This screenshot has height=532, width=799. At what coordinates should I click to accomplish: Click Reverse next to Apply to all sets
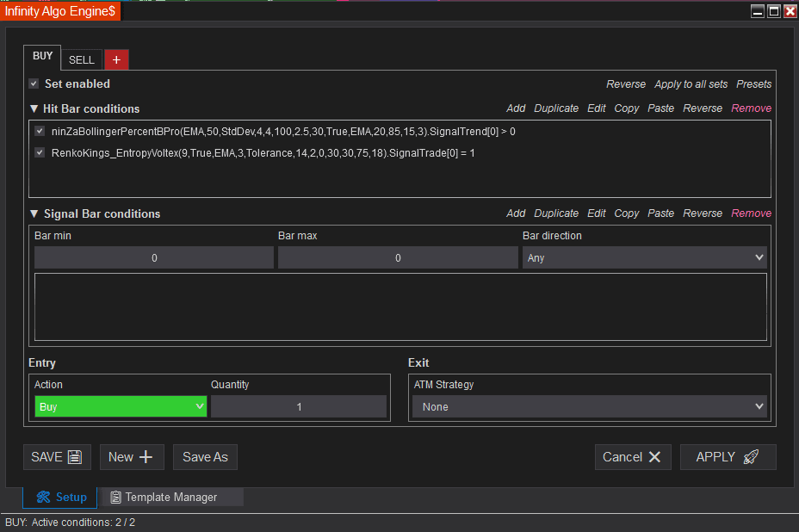(626, 84)
